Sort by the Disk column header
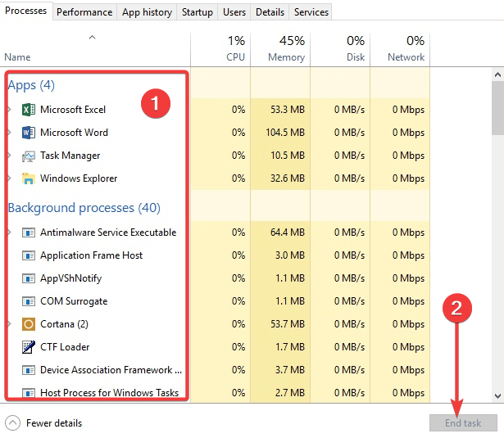504x438 pixels. [340, 49]
